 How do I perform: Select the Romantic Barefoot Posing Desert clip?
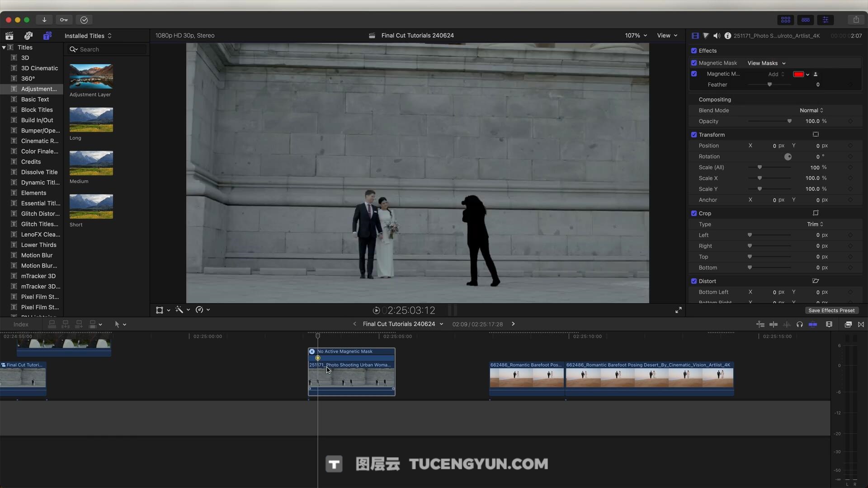649,379
